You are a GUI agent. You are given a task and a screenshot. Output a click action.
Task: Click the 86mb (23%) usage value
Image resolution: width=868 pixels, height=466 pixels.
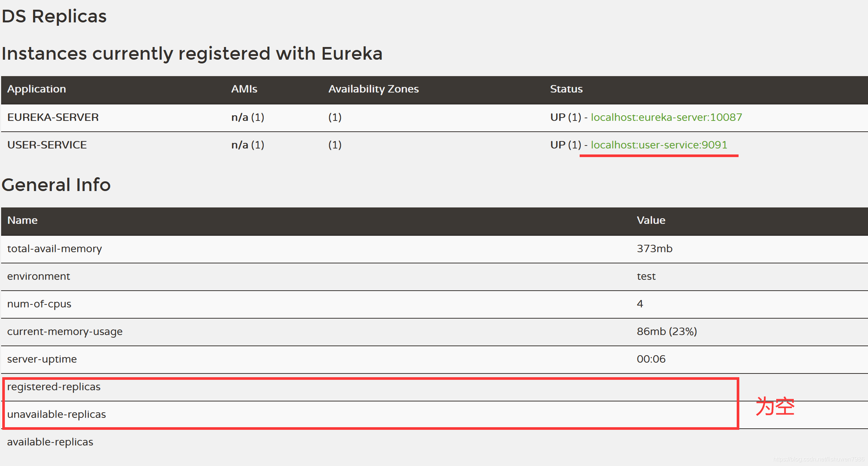pos(667,331)
